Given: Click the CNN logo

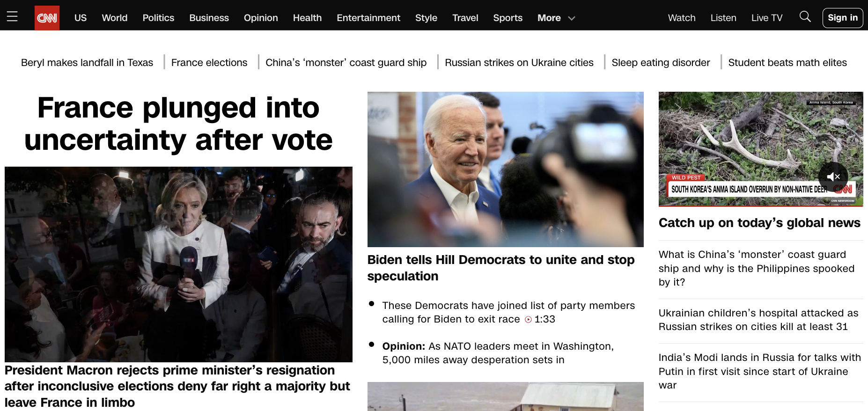Looking at the screenshot, I should [x=47, y=18].
